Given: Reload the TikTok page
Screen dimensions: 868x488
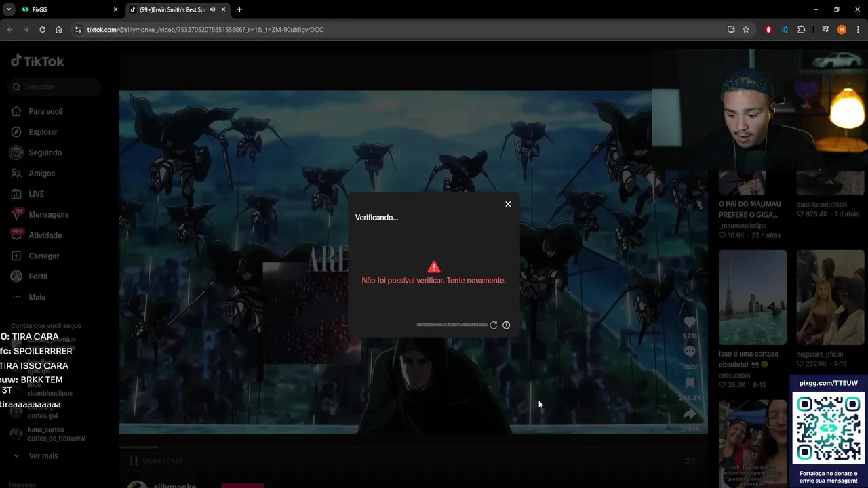Looking at the screenshot, I should 42,30.
